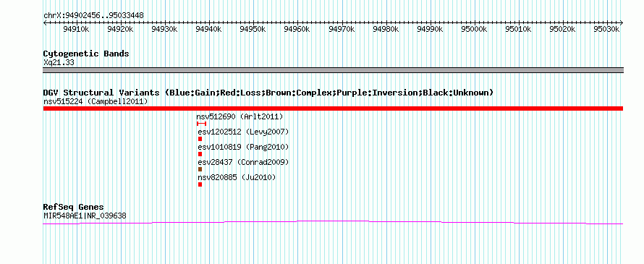Screen dimensions: 644x264
Task: Click the 94950k ruler tick label
Action: [x=253, y=30]
